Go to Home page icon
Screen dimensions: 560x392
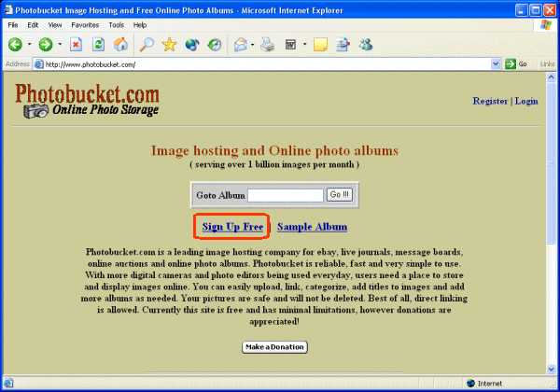pos(120,45)
